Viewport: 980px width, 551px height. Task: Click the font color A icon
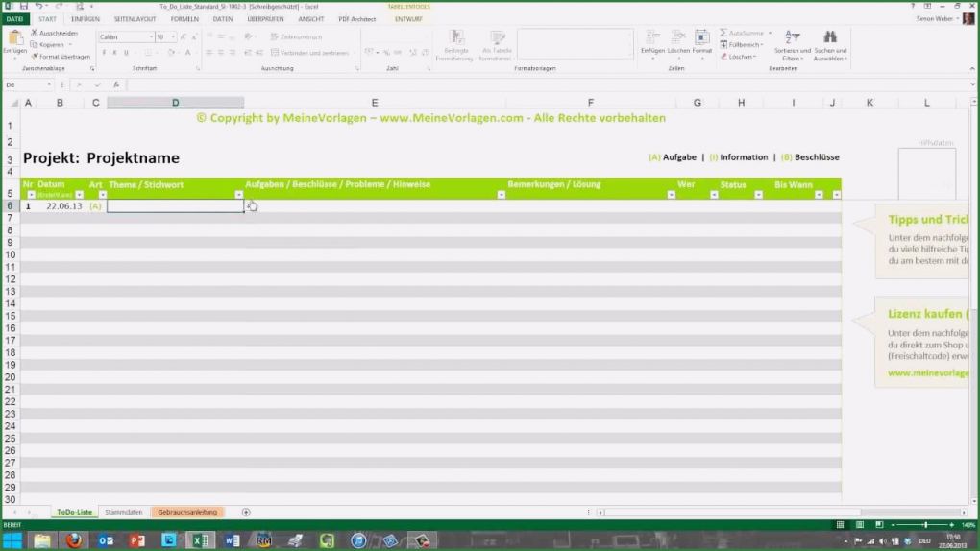click(187, 53)
